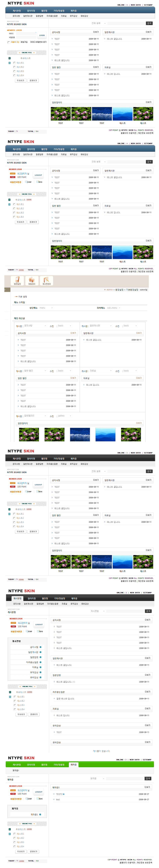Click MEMO icon on the green-theme page
Image resolution: width=159 pixels, height=868 pixels.
pos(39,799)
